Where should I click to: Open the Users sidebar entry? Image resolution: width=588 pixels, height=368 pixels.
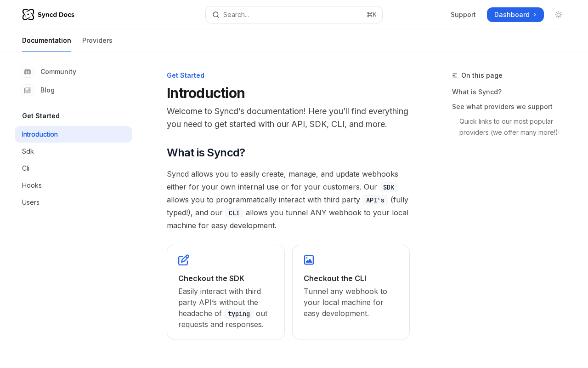tap(31, 202)
